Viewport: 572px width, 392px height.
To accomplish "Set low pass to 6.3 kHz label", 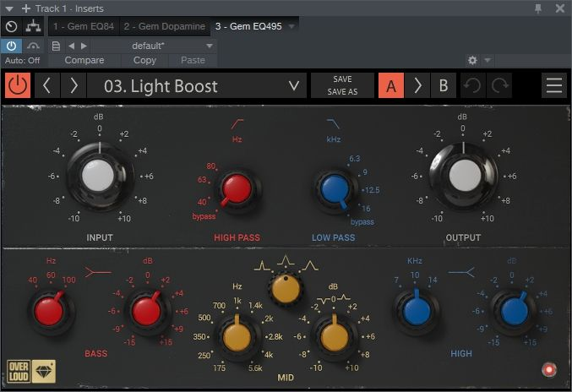I will point(354,158).
